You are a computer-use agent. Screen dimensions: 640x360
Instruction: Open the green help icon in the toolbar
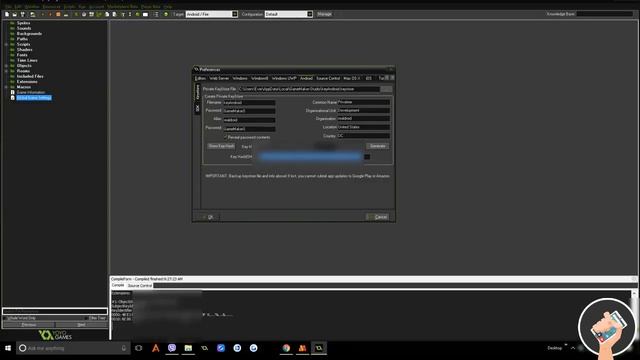[166, 14]
